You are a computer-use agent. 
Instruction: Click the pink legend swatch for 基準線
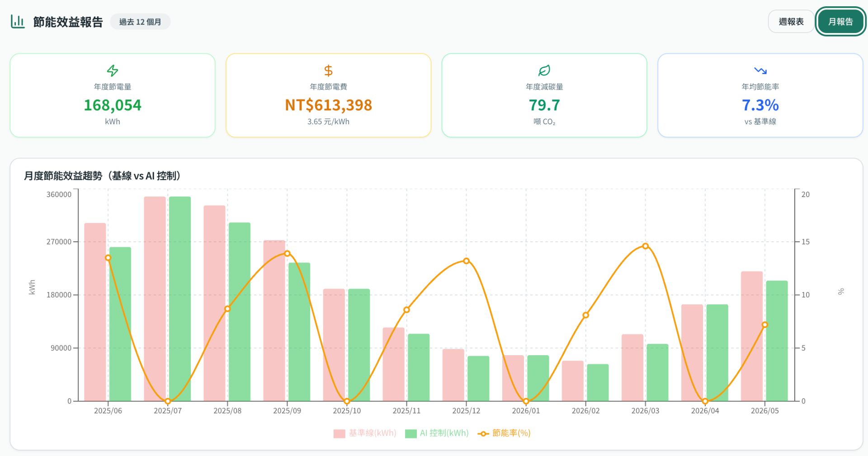pos(339,433)
